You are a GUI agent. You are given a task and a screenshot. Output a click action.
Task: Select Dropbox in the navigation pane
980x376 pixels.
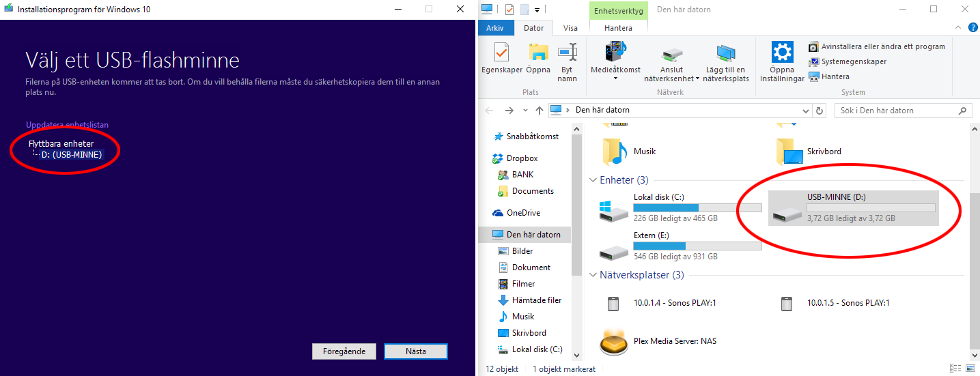pos(515,158)
